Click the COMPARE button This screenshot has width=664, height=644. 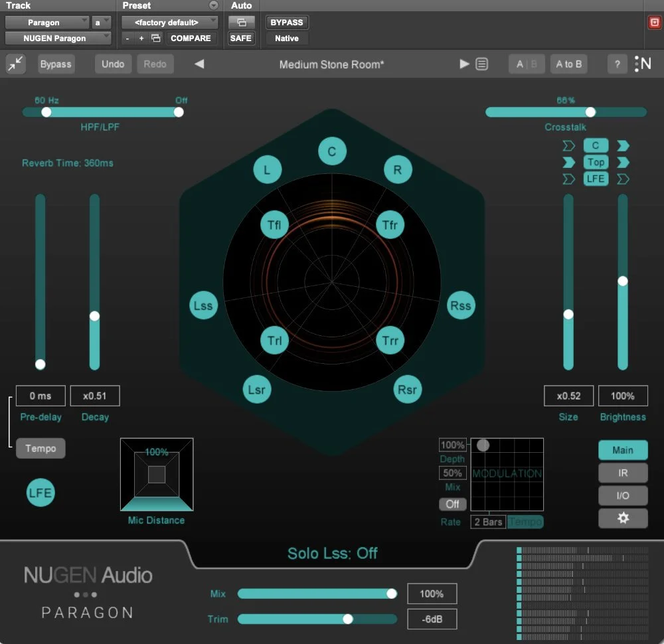191,38
